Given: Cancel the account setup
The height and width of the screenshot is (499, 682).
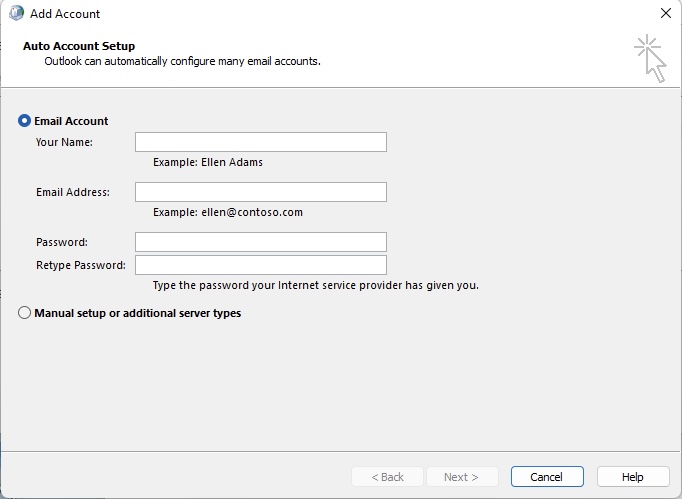Looking at the screenshot, I should click(x=547, y=477).
